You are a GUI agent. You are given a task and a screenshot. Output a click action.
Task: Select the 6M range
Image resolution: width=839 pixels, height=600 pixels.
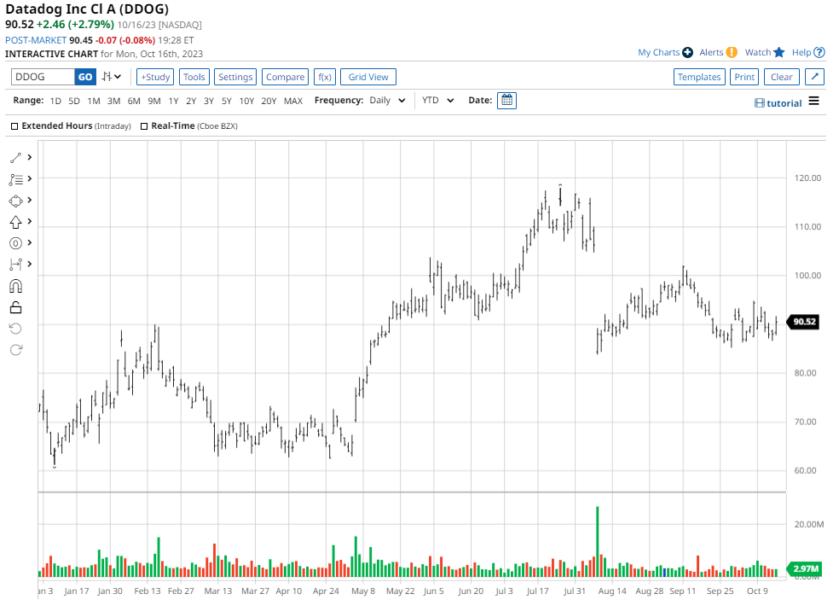point(134,101)
